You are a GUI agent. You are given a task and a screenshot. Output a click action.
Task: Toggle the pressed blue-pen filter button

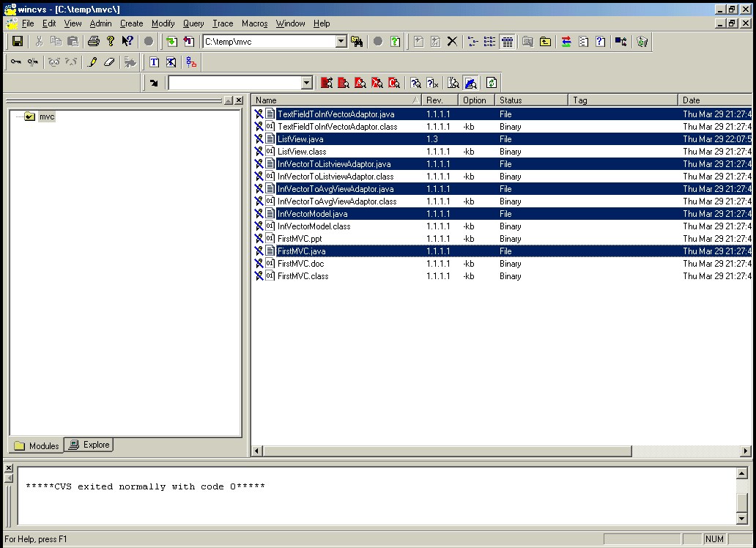click(470, 83)
